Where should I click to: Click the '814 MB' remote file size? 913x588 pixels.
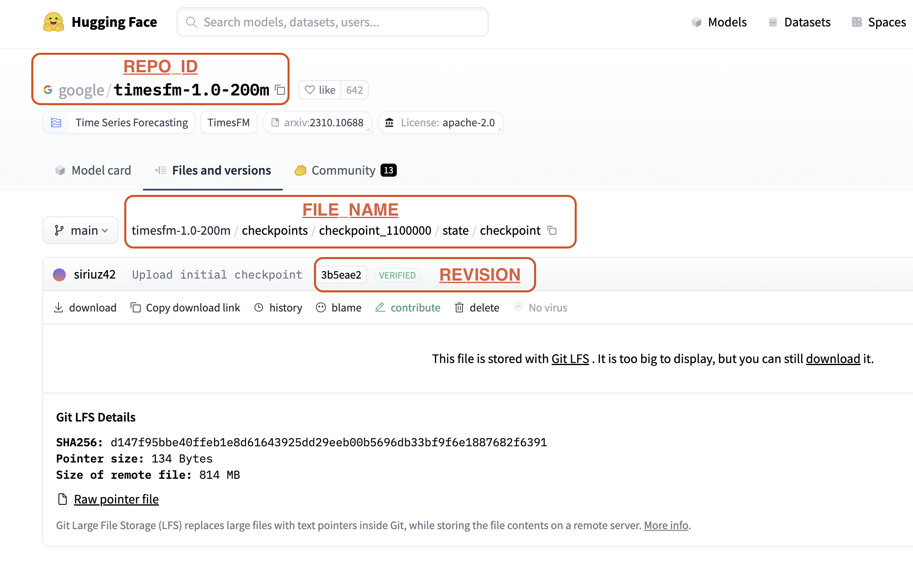pyautogui.click(x=219, y=475)
